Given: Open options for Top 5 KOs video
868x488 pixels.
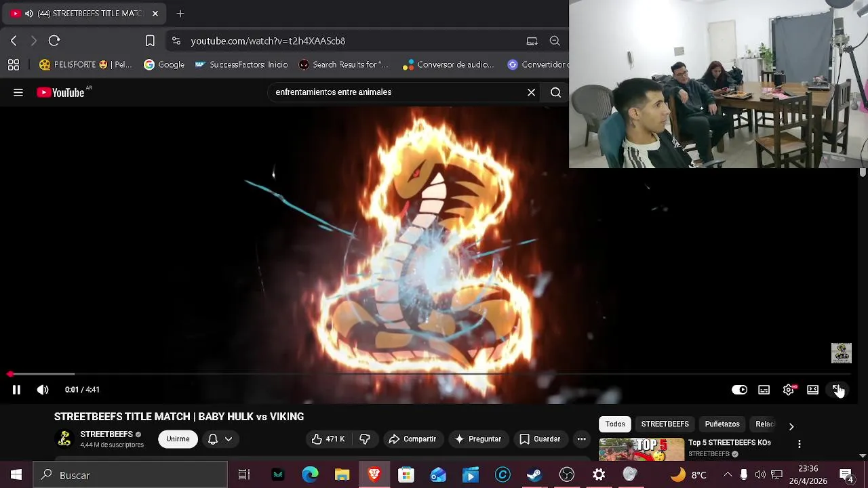Looking at the screenshot, I should click(800, 444).
